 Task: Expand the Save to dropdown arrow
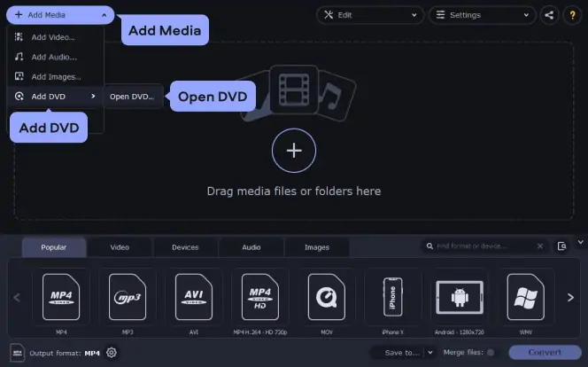pos(430,353)
